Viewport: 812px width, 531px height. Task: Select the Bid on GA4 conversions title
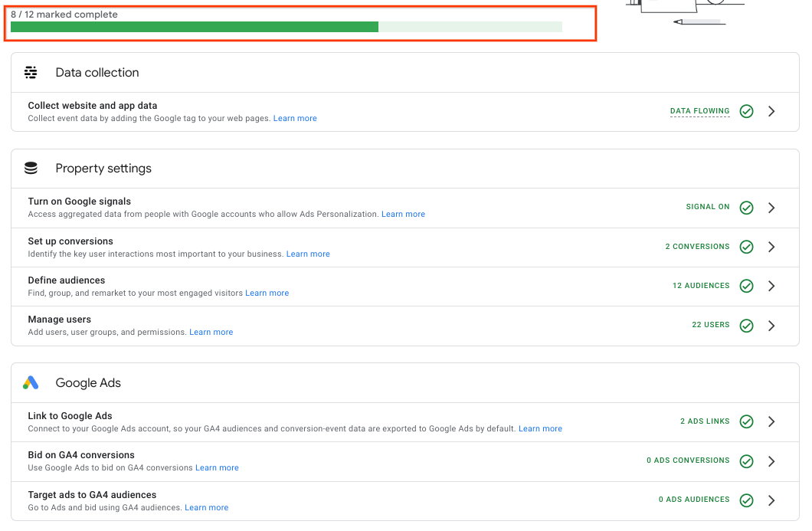point(81,455)
